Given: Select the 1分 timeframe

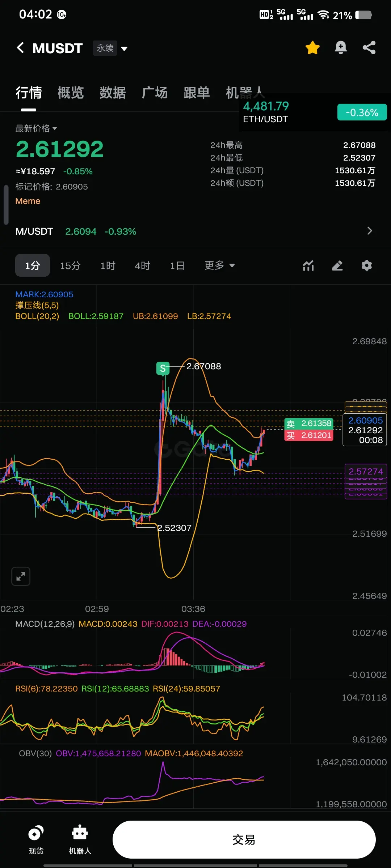Looking at the screenshot, I should point(33,265).
